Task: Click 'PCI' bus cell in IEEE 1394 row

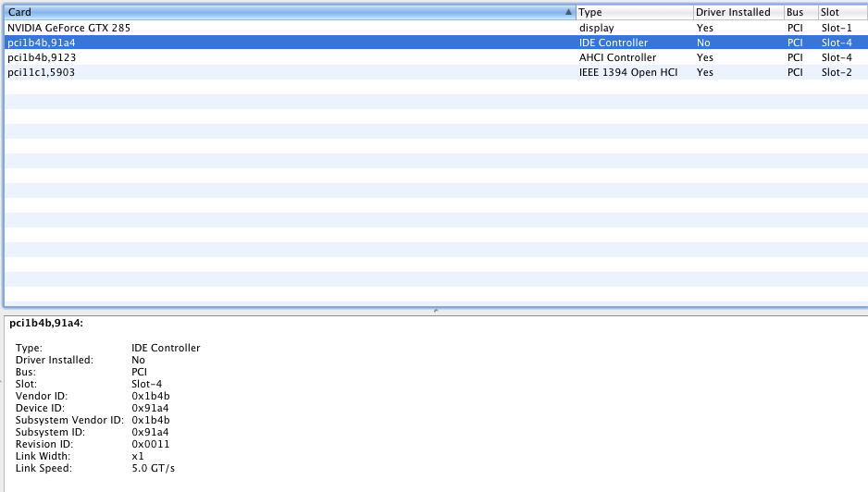Action: 795,72
